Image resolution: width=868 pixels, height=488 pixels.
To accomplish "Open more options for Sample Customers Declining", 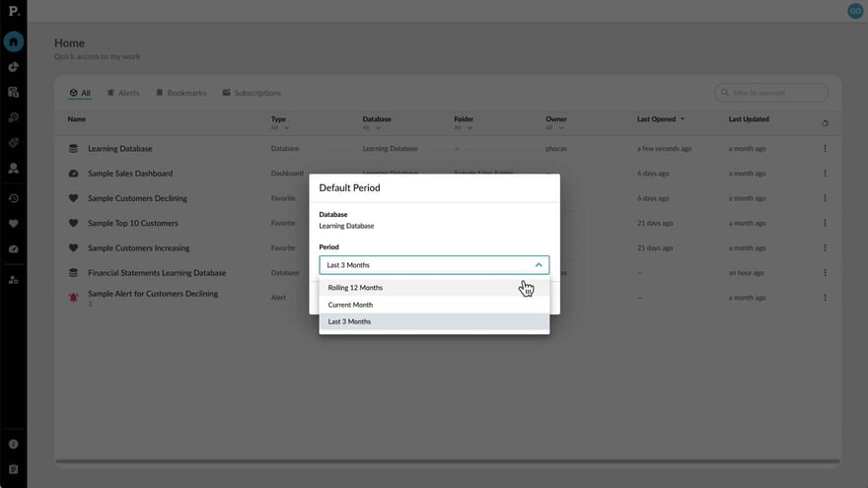I will click(x=825, y=198).
